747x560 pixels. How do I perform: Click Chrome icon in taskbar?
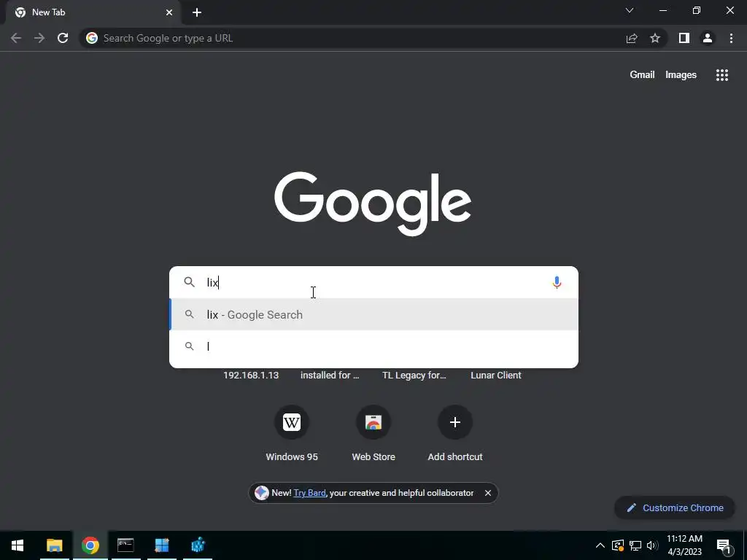click(90, 545)
